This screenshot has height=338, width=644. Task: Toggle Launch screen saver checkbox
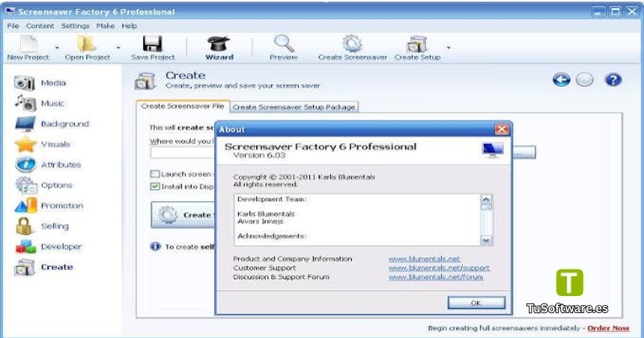(155, 174)
